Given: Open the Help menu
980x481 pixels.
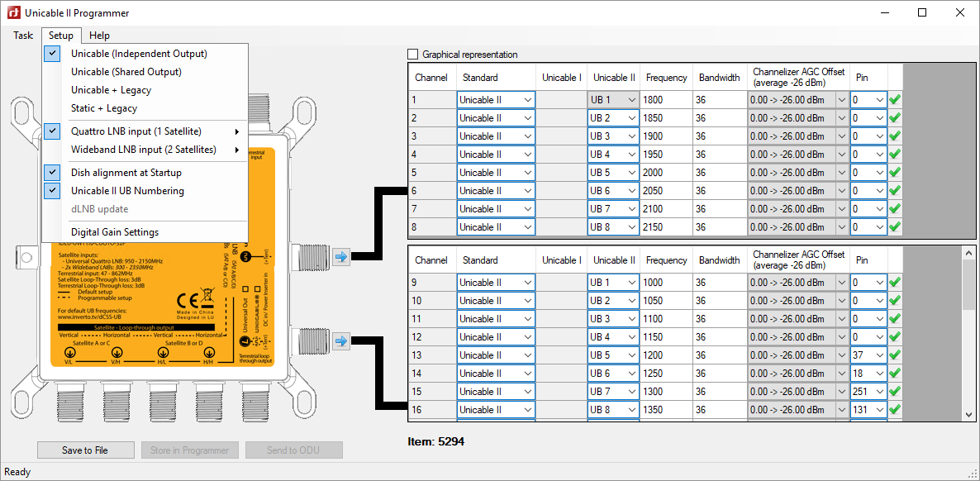Looking at the screenshot, I should [99, 36].
